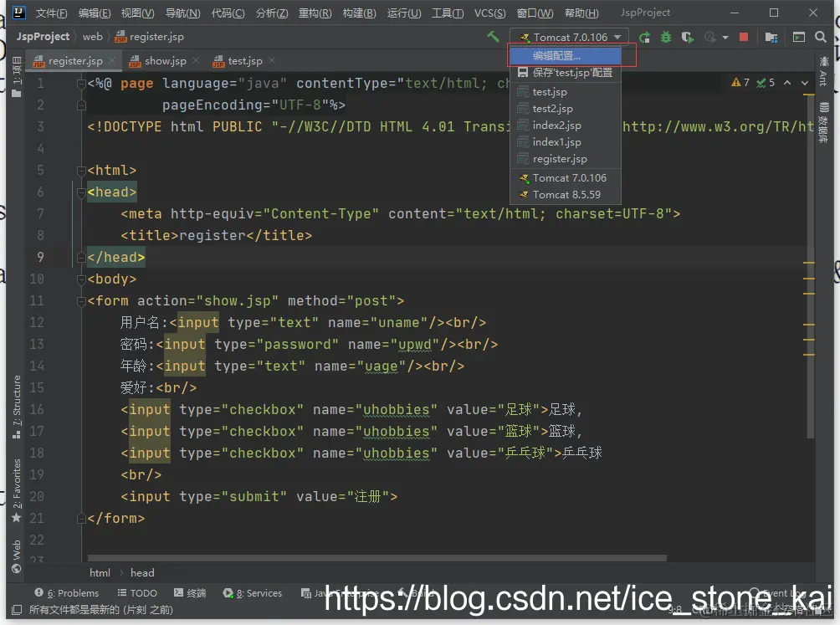
Task: Click Run with Coverage icon
Action: 687,37
